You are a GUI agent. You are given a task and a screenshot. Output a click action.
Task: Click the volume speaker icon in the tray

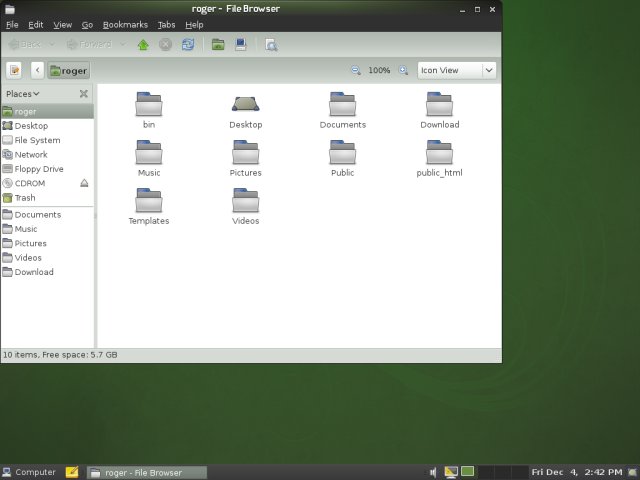click(433, 472)
